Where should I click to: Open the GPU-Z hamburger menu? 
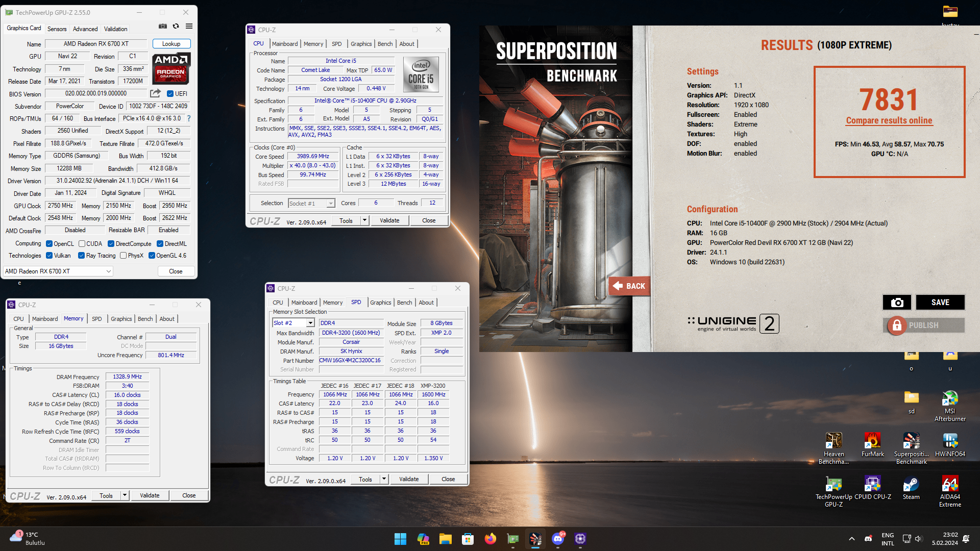coord(189,26)
